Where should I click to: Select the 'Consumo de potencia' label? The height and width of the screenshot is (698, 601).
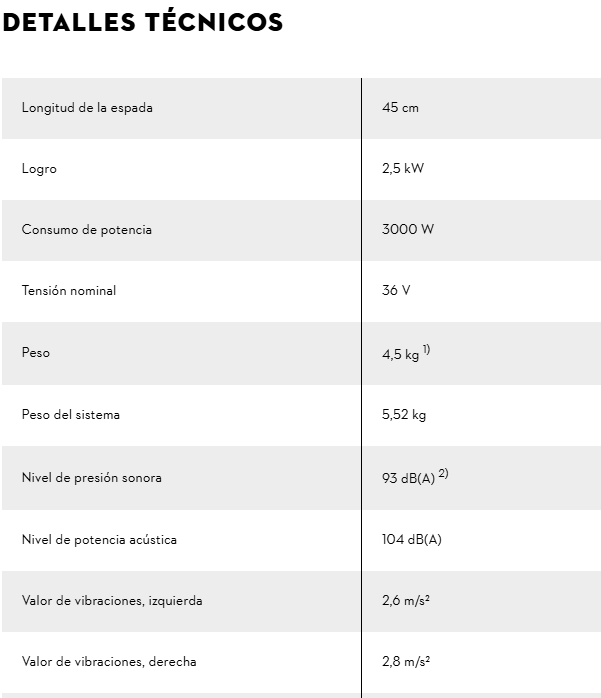pyautogui.click(x=87, y=230)
